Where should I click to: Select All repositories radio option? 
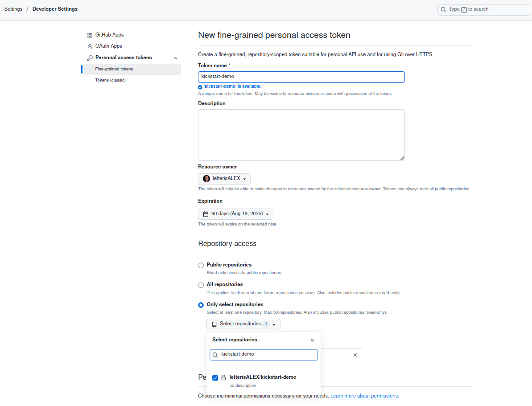point(201,285)
